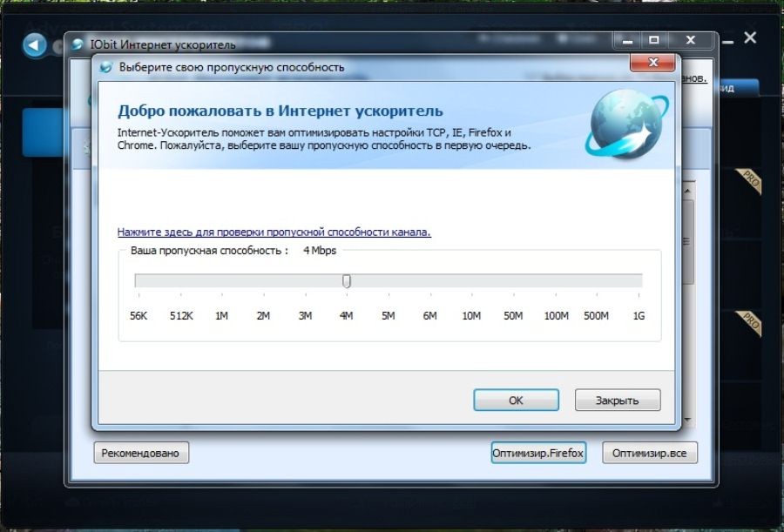The image size is (784, 532).
Task: Select the 56K label on the bandwidth scale
Action: pyautogui.click(x=139, y=316)
